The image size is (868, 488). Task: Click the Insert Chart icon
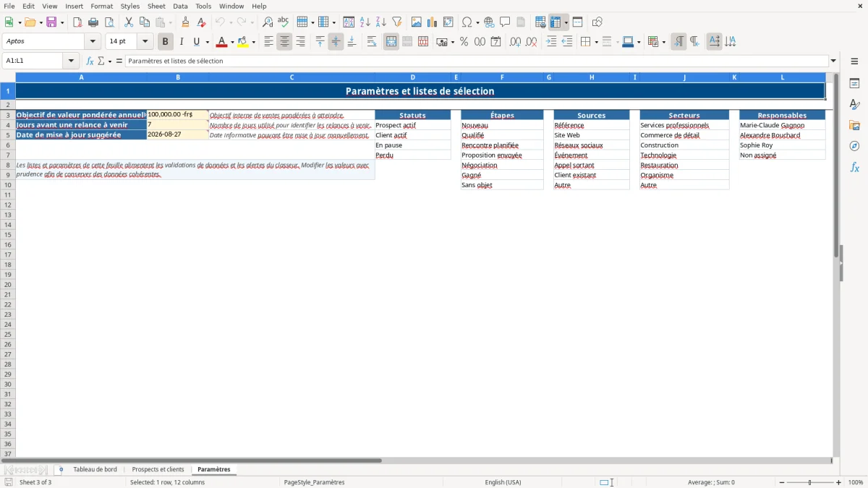point(432,22)
